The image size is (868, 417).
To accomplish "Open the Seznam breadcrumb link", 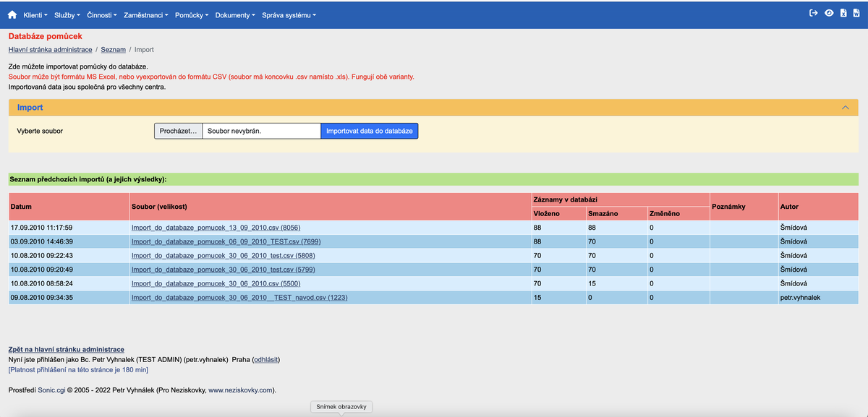I will pos(114,49).
